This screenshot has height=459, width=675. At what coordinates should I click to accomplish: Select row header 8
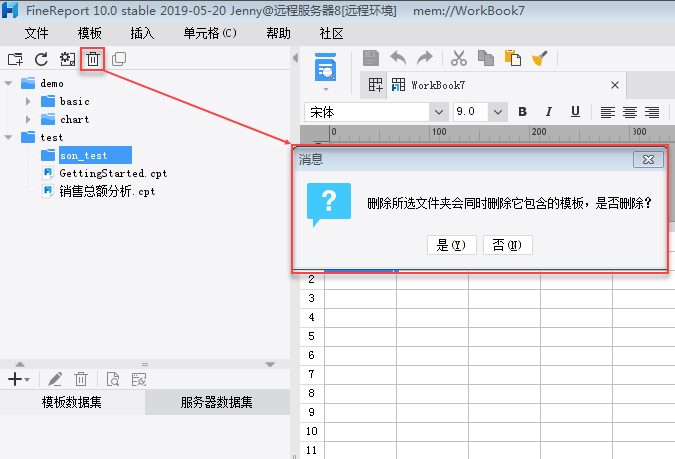312,393
